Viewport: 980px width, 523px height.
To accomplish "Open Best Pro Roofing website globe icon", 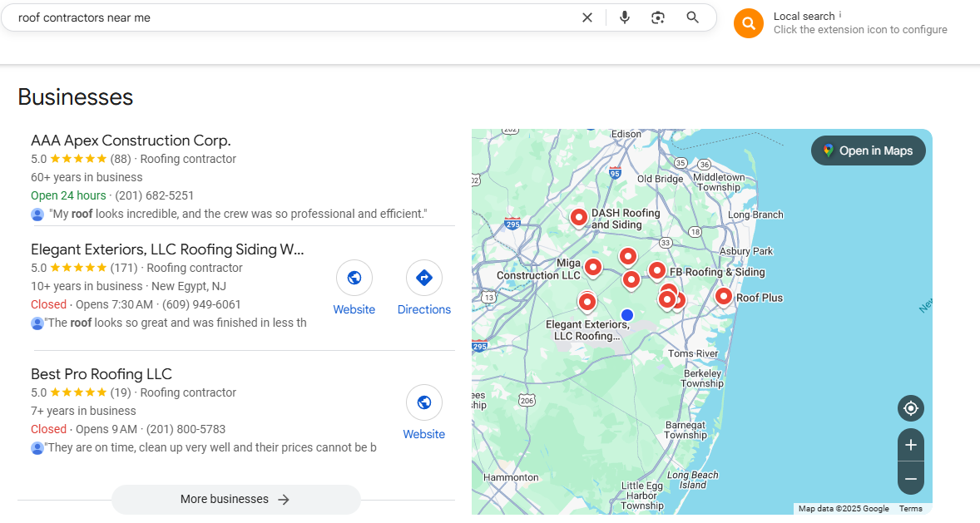I will tap(423, 402).
